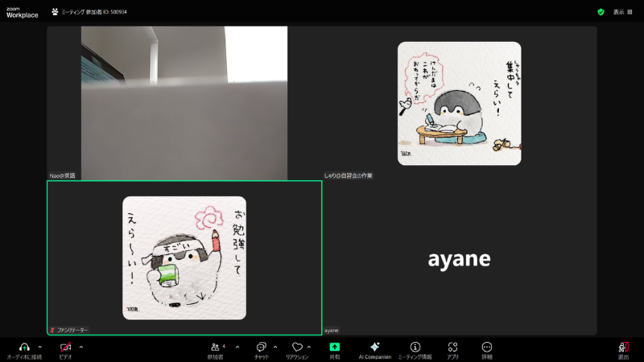Expand audio options caret next to オーディオに接続

39,348
